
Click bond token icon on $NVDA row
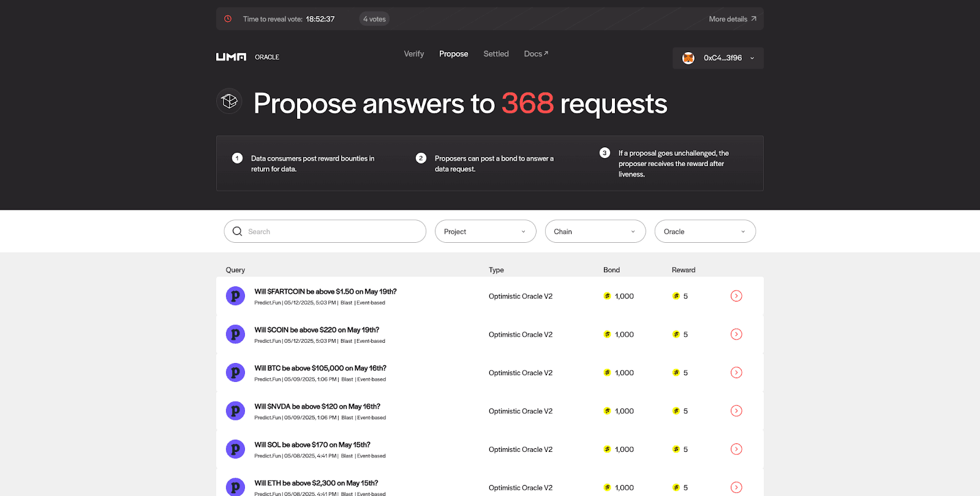607,411
